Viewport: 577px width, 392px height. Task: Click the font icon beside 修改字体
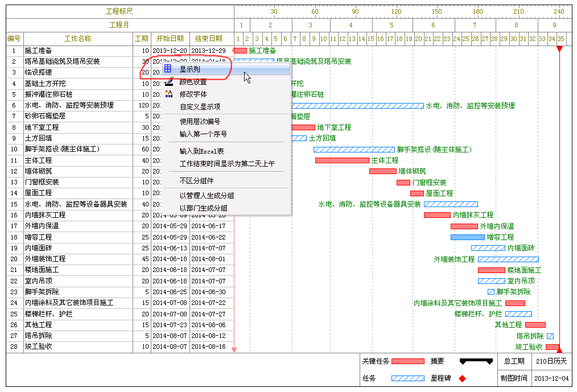pyautogui.click(x=168, y=94)
